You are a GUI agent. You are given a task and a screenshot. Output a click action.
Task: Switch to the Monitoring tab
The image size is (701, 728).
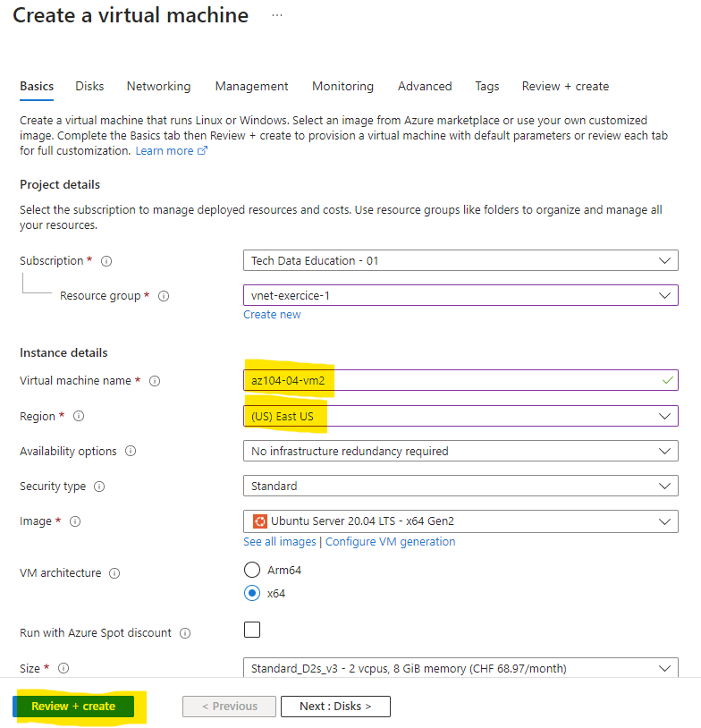(x=343, y=87)
